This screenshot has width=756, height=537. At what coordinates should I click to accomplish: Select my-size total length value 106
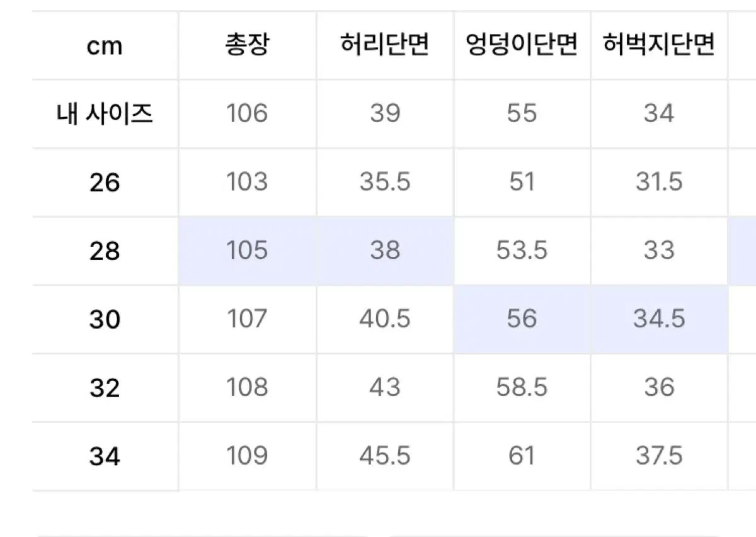pos(247,114)
